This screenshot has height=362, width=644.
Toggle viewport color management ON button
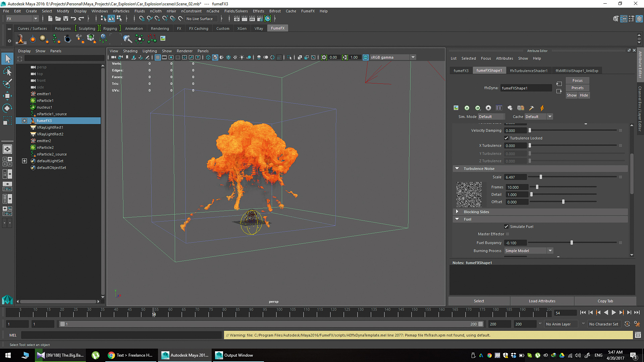click(x=366, y=57)
